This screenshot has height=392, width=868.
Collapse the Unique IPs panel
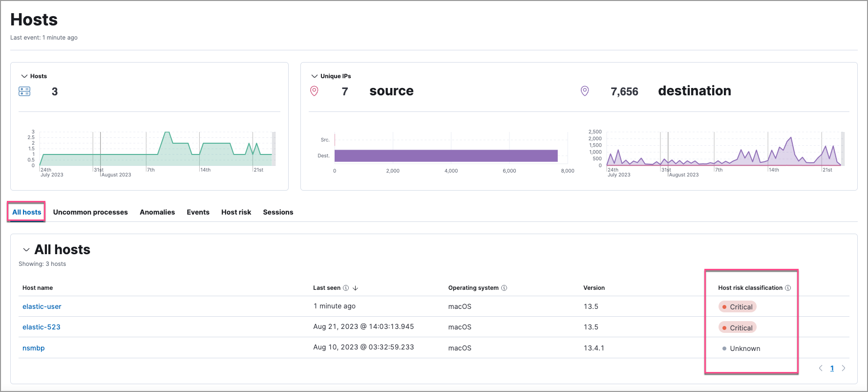coord(315,76)
